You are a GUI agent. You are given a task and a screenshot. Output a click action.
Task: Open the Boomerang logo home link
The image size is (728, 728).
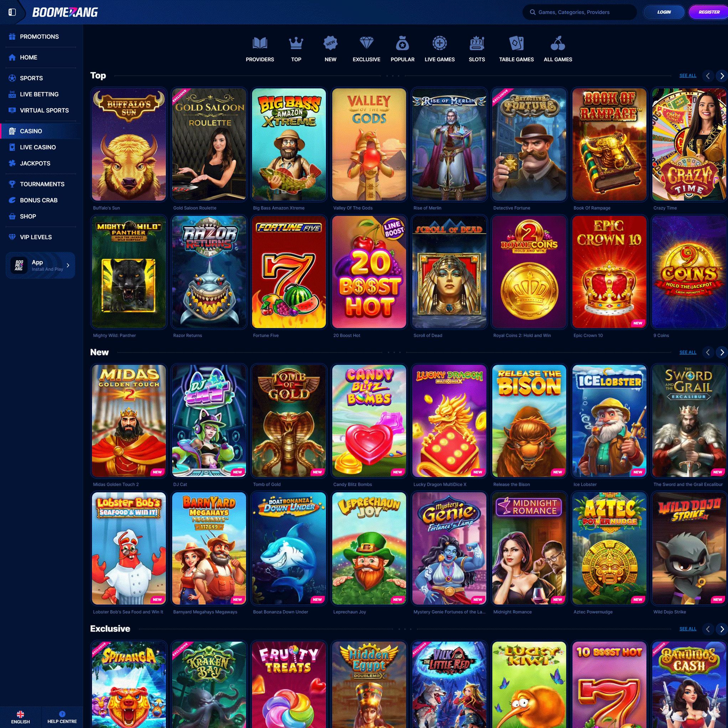pyautogui.click(x=65, y=12)
